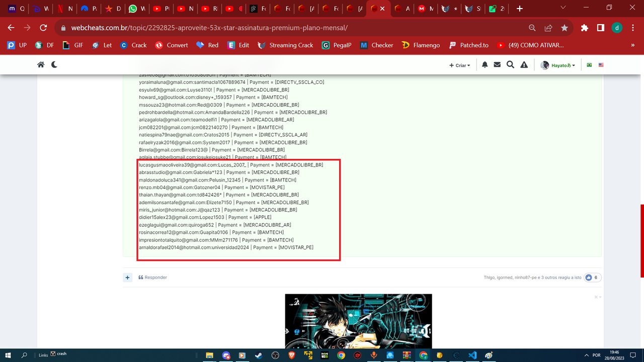Open the PegaIP bookmark
Image resolution: width=644 pixels, height=362 pixels.
click(337, 45)
